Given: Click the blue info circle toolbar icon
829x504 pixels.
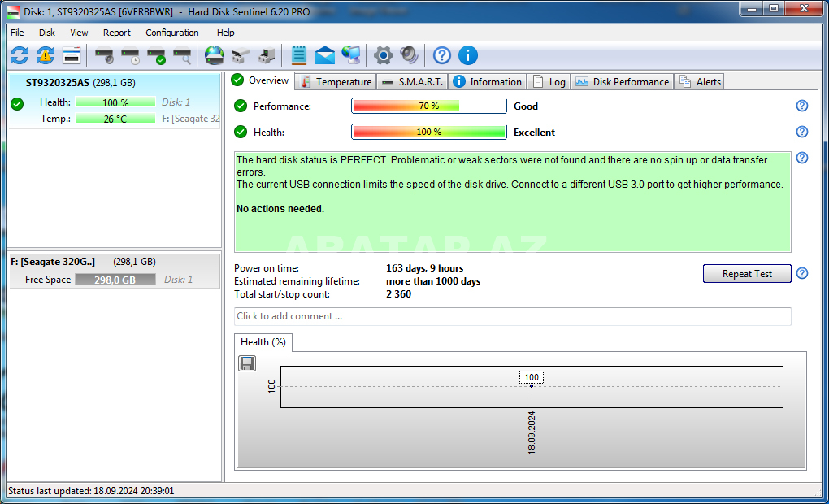Looking at the screenshot, I should (468, 55).
